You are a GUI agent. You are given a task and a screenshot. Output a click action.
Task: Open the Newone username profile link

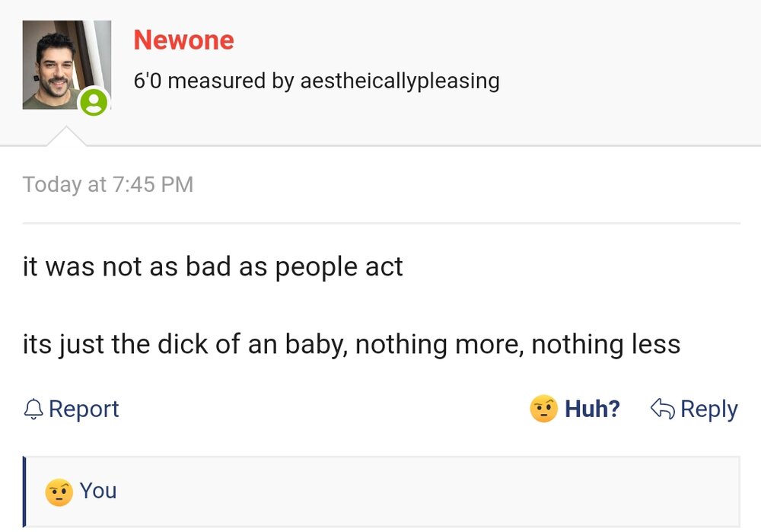pyautogui.click(x=183, y=40)
